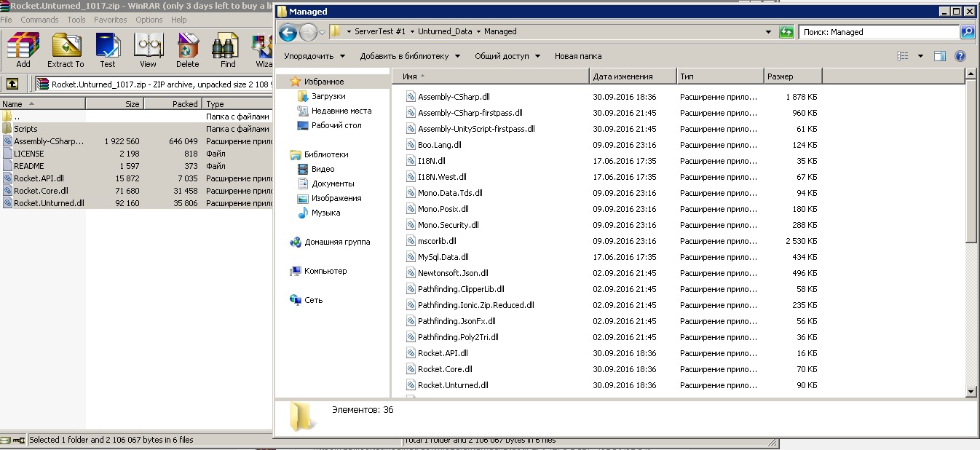Screen dimensions: 980x450
Task: Go up one level in WinRAR
Action: 12,84
